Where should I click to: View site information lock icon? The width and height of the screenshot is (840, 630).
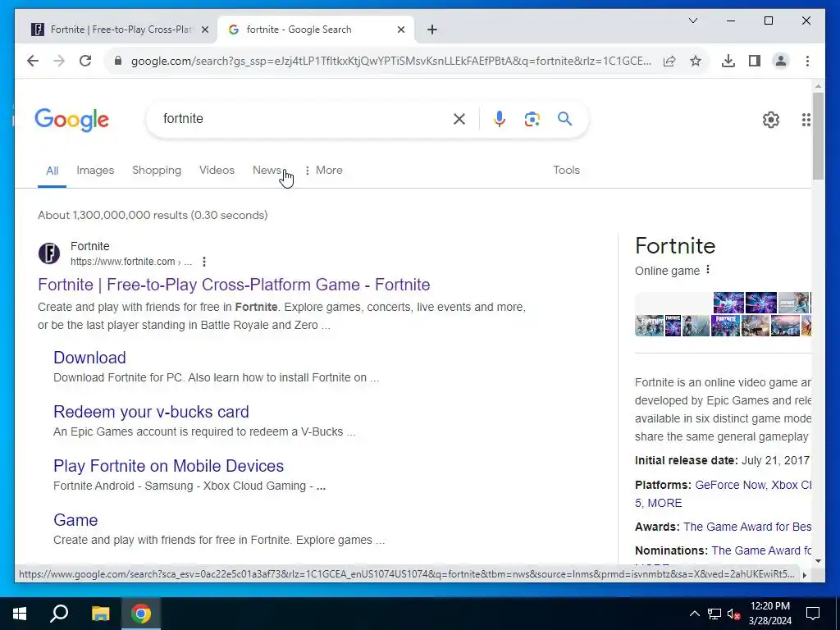pos(118,61)
